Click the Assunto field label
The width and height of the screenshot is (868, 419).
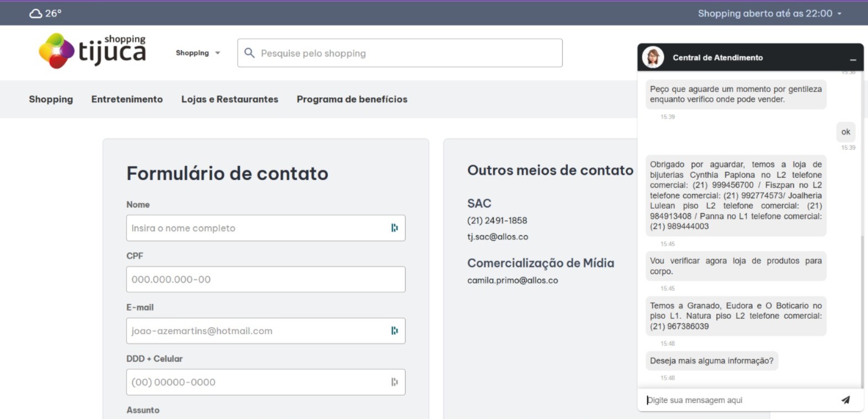143,410
